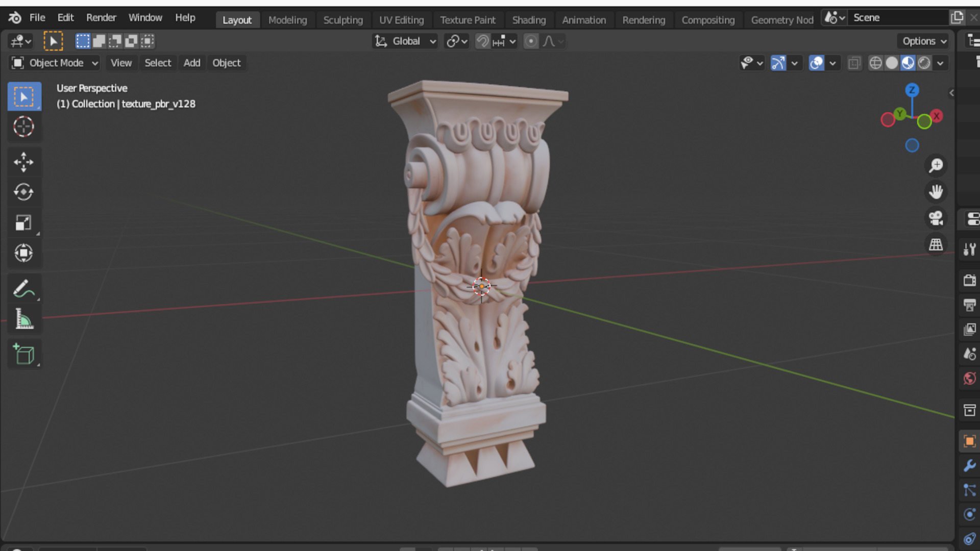980x551 pixels.
Task: Switch to Material Preview shading
Action: (x=908, y=63)
